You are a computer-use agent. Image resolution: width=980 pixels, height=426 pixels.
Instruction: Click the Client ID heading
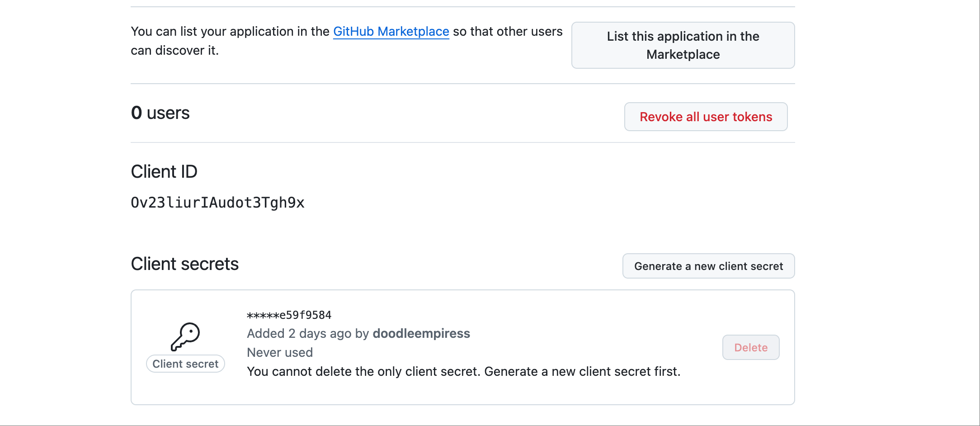coord(164,171)
